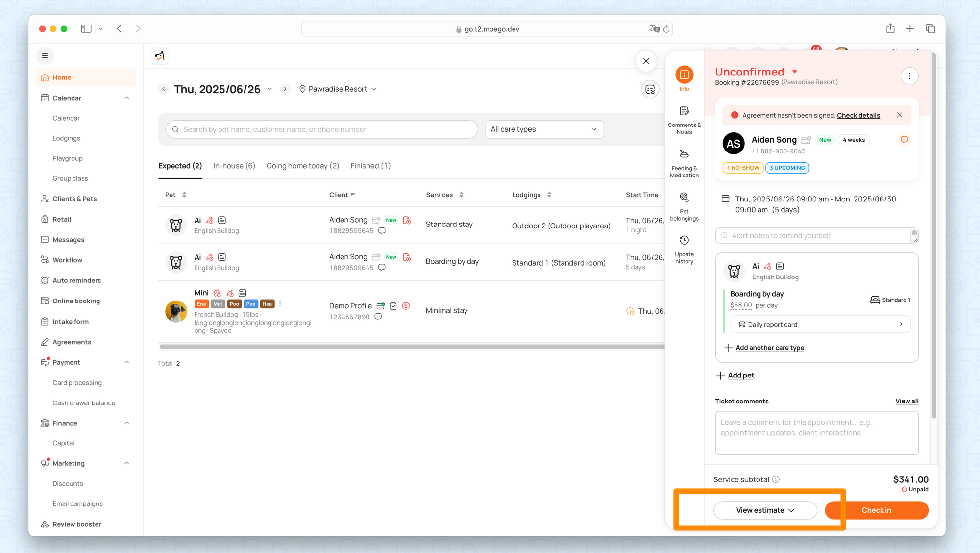Click the pet search input field
The width and height of the screenshot is (980, 553).
[x=321, y=129]
